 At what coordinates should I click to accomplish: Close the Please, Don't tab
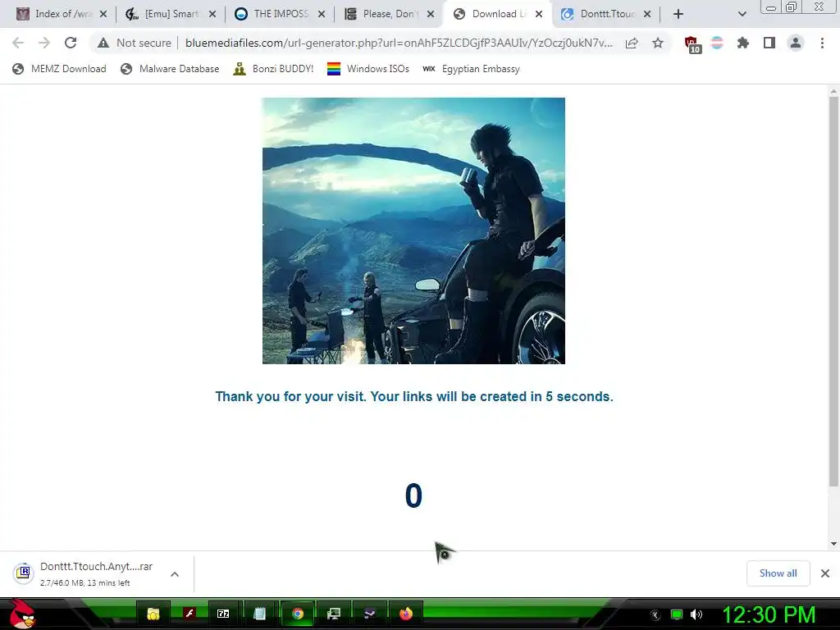[431, 15]
